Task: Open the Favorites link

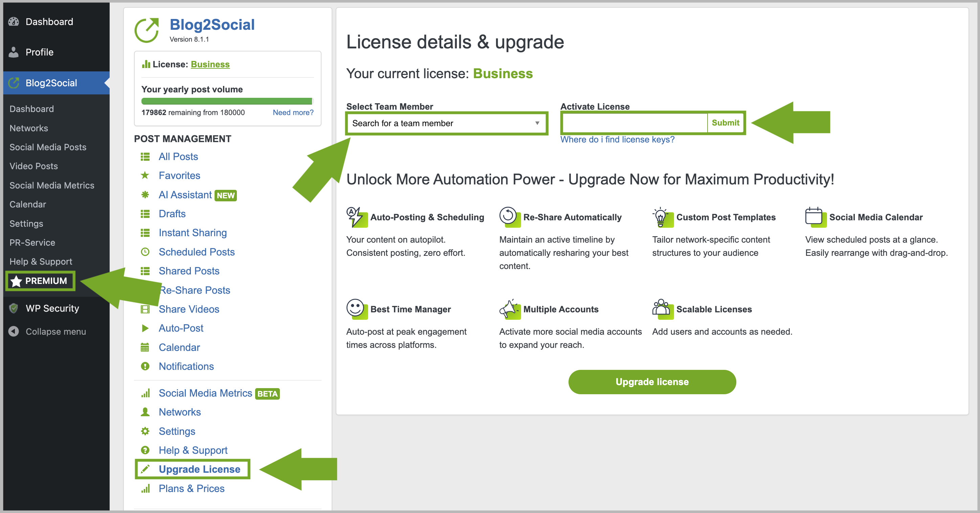Action: pos(179,175)
